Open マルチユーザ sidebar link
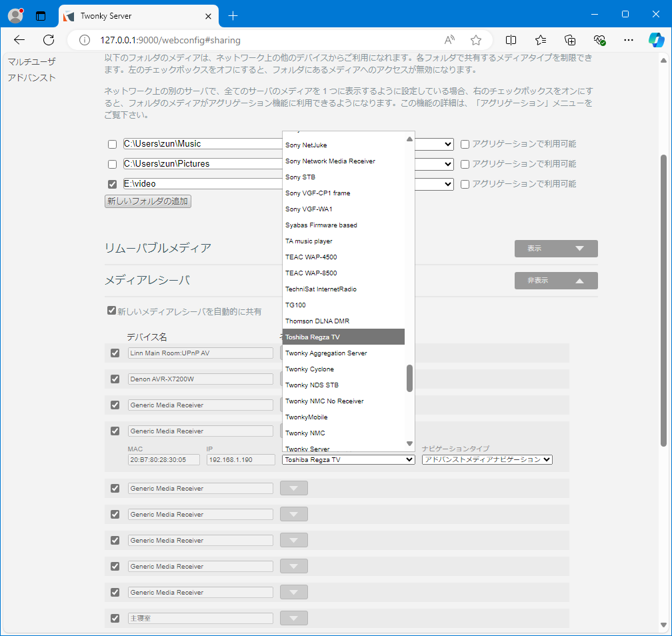Viewport: 672px width, 636px height. click(32, 62)
